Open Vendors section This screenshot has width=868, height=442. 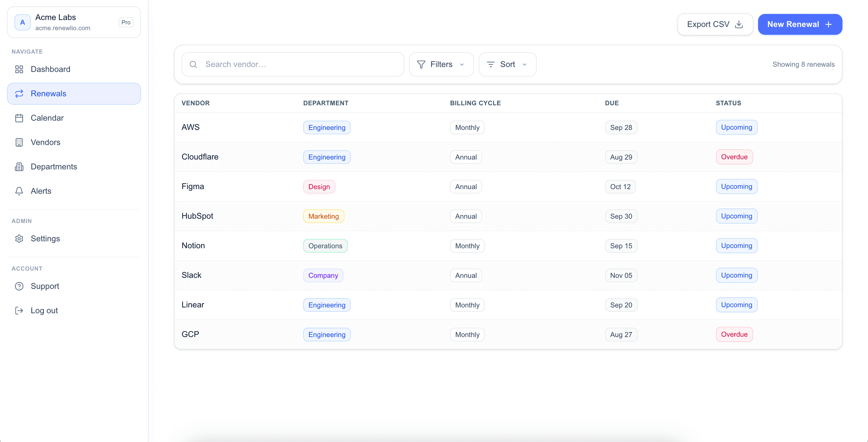point(74,142)
